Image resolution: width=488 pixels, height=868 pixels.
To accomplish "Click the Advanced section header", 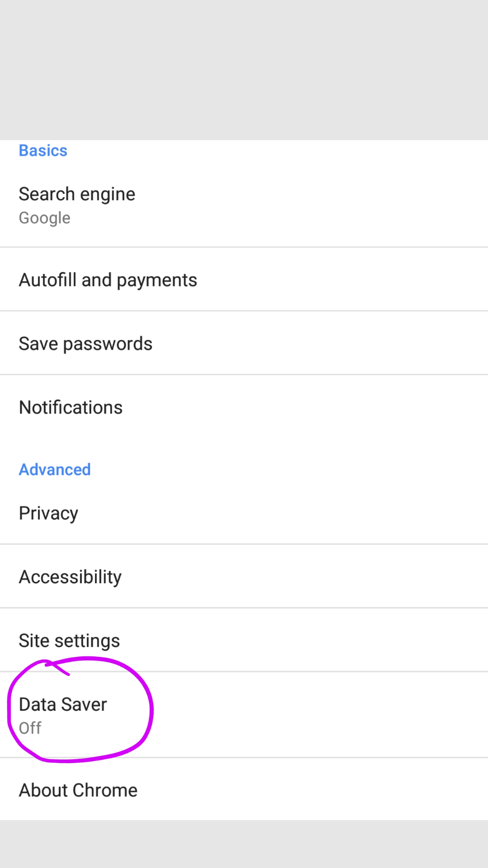I will (x=55, y=470).
